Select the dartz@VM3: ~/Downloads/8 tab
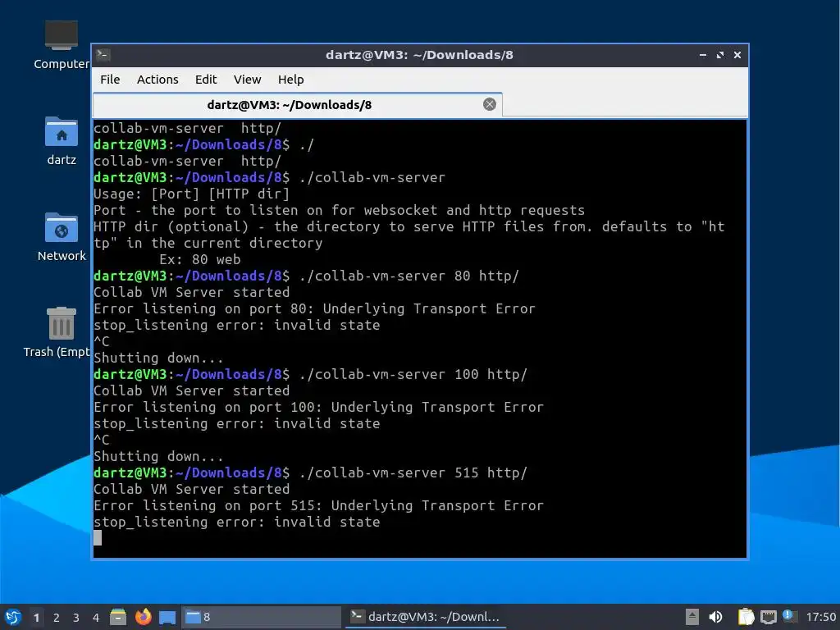 point(297,104)
